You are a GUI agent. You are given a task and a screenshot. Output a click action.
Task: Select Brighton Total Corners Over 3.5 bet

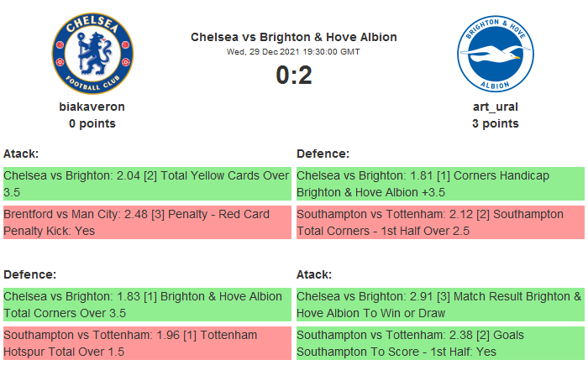click(146, 305)
